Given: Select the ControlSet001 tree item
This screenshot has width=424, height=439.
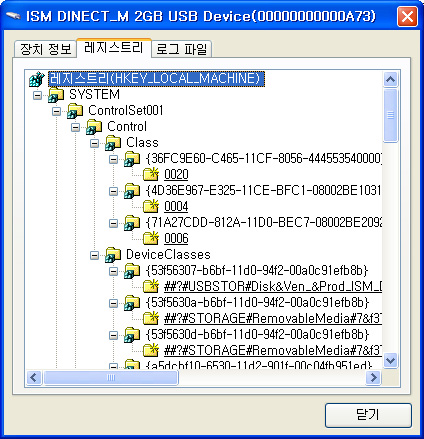Looking at the screenshot, I should [126, 111].
